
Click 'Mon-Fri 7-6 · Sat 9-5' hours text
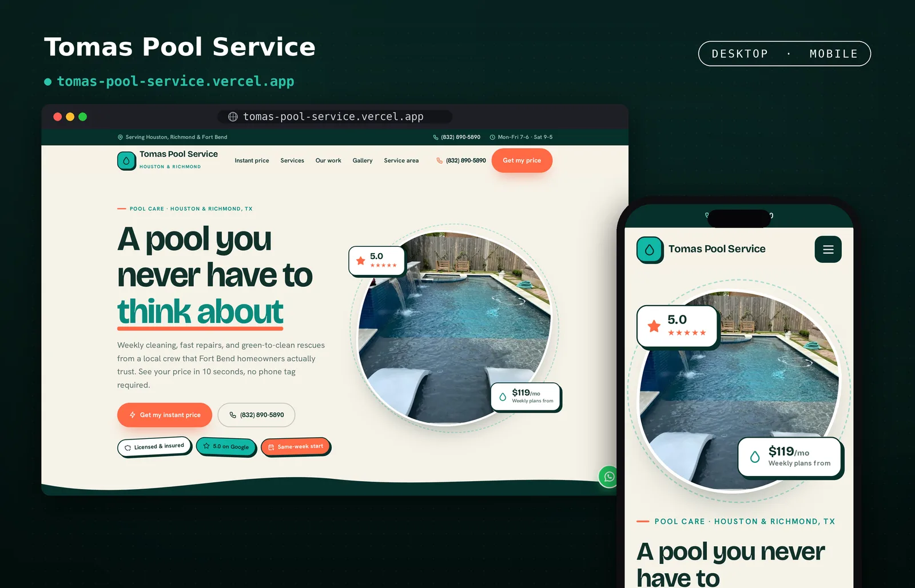(x=525, y=137)
